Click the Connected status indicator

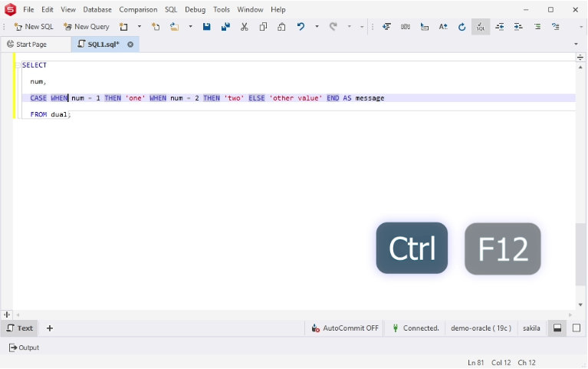click(416, 328)
